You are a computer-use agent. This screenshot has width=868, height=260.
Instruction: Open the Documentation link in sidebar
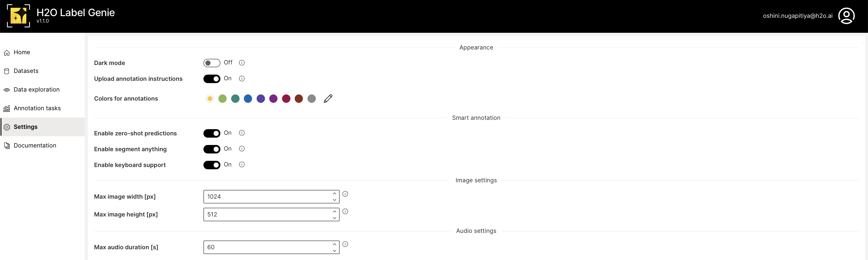point(35,145)
